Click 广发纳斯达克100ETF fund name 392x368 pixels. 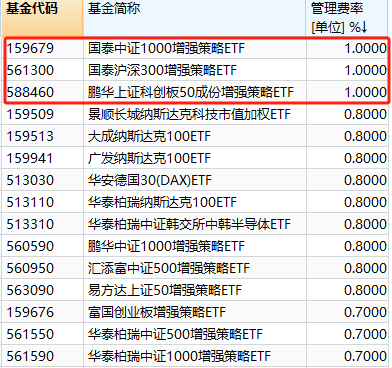point(149,158)
